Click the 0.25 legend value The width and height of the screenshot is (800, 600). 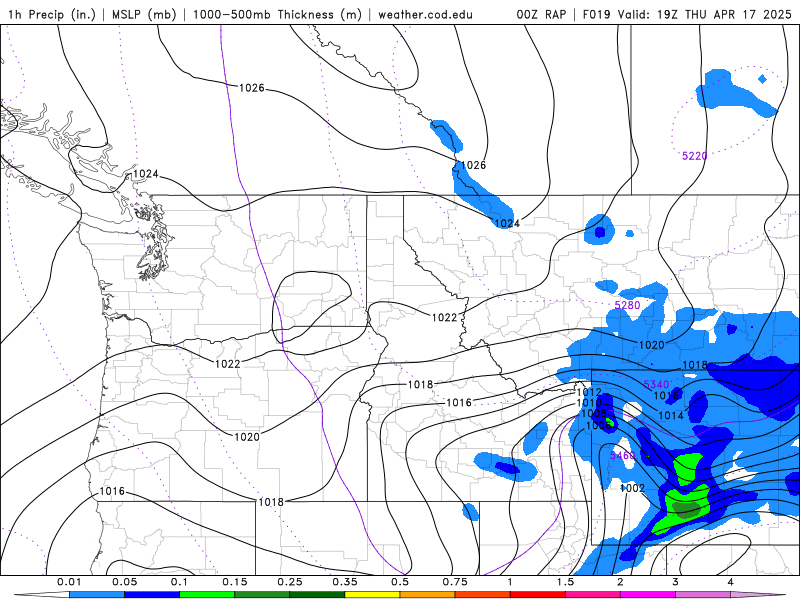290,582
